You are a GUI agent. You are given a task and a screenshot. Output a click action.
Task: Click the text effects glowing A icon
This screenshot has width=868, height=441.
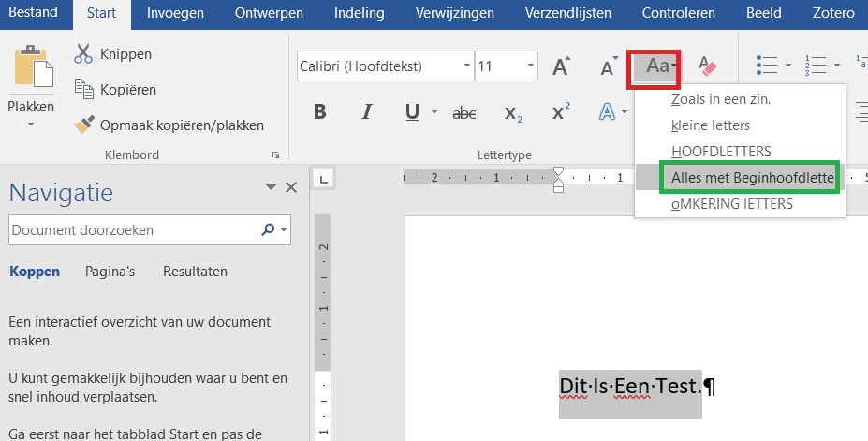point(608,112)
